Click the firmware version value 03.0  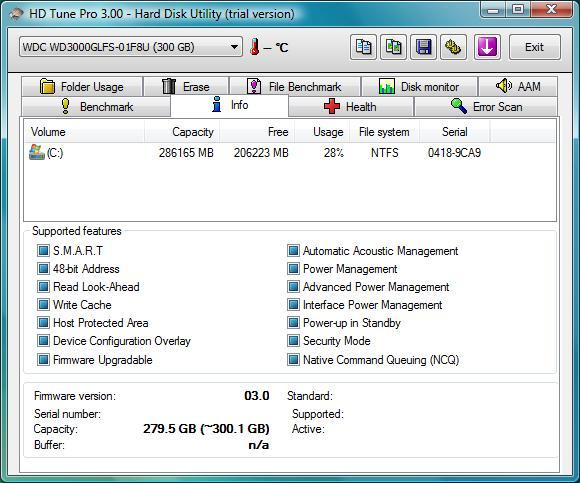[257, 396]
